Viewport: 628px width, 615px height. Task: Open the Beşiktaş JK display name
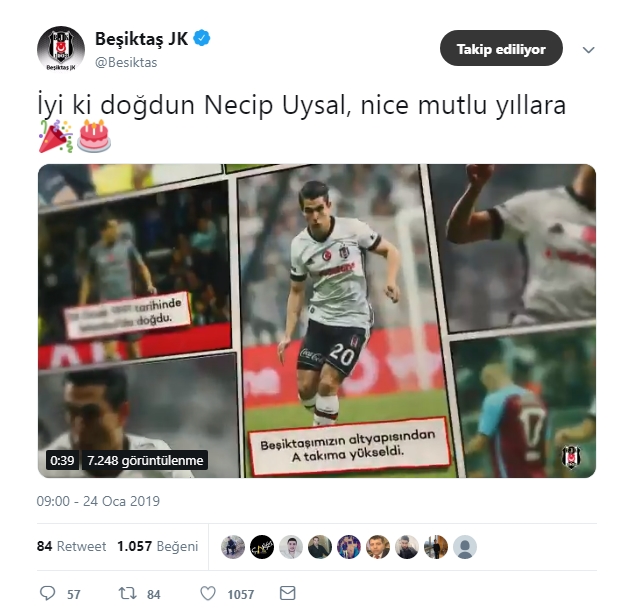tap(141, 39)
